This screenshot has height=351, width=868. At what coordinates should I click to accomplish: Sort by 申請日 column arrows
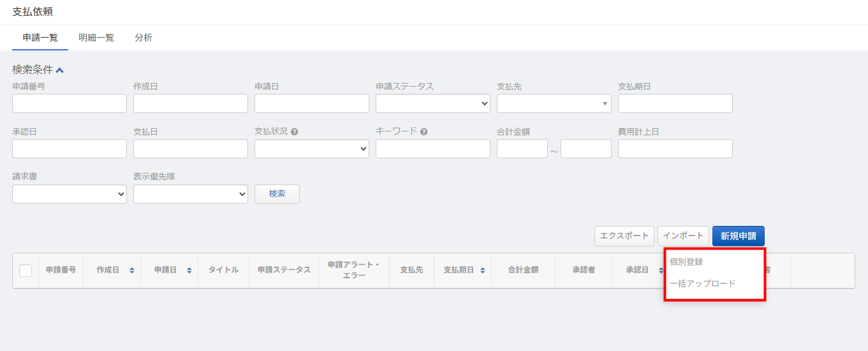(189, 271)
